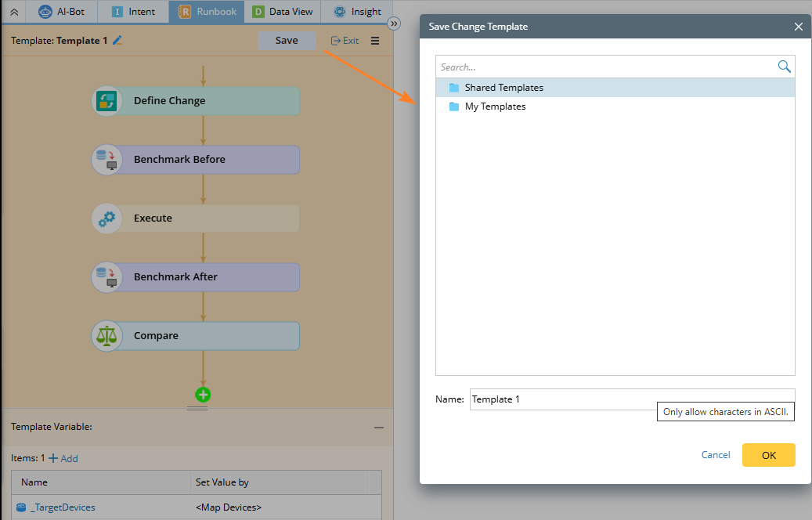Switch to the AI-Bot tab
This screenshot has width=812, height=520.
coord(62,12)
